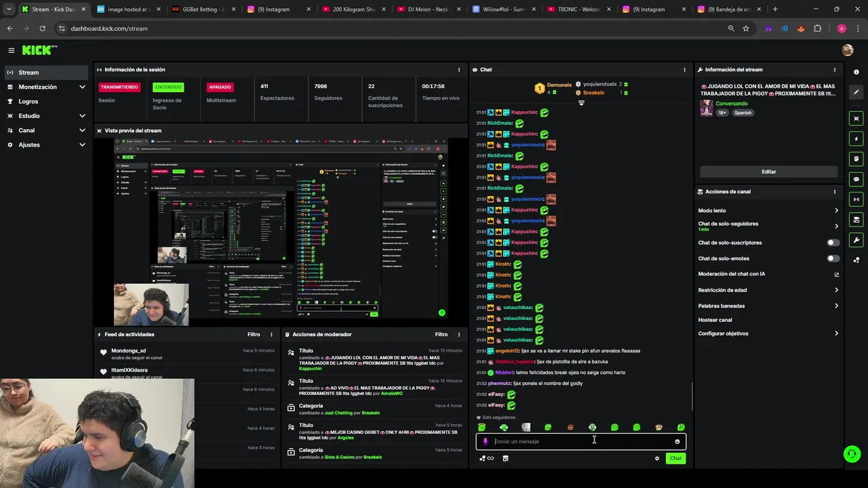
Task: Open options menu of Acciones de canal
Action: [835, 192]
